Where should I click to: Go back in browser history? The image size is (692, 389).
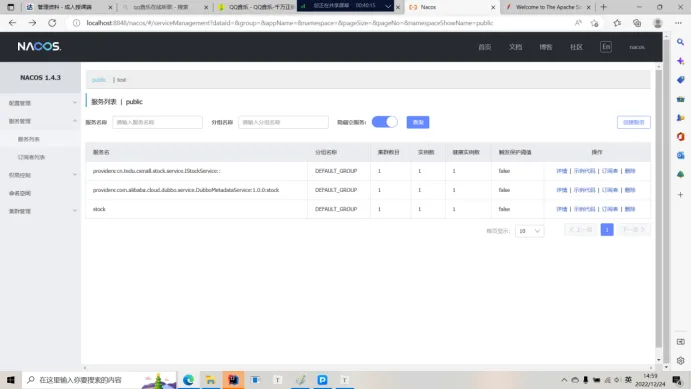(12, 23)
